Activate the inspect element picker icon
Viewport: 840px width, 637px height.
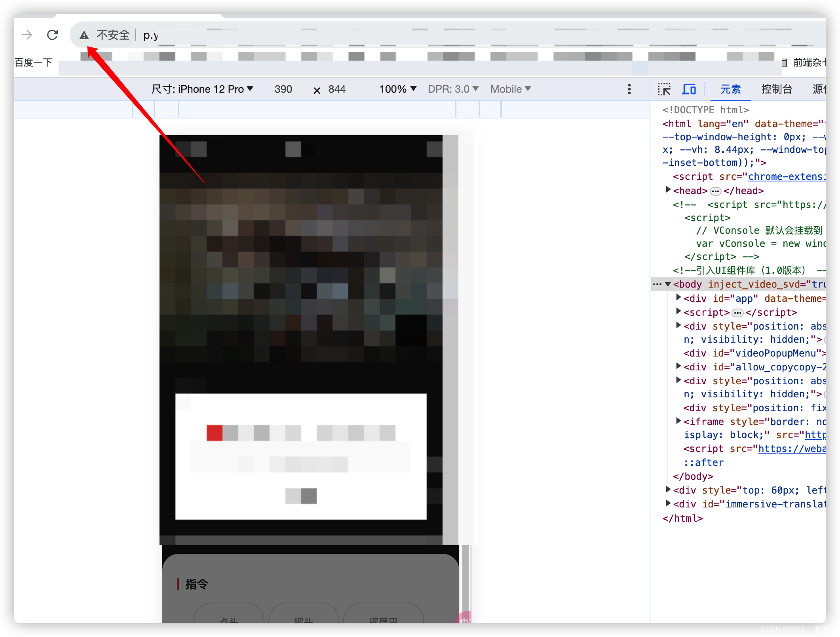(664, 89)
